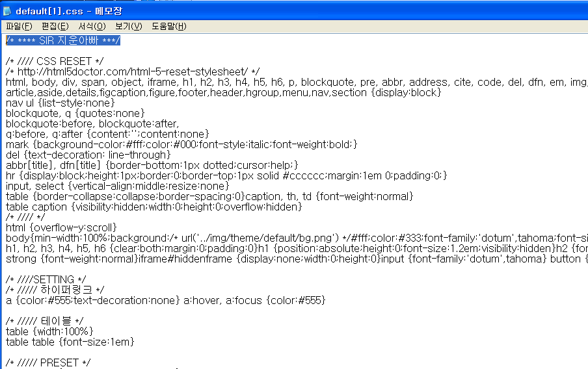Open the 편집(E) menu
This screenshot has width=588, height=369.
coord(55,27)
